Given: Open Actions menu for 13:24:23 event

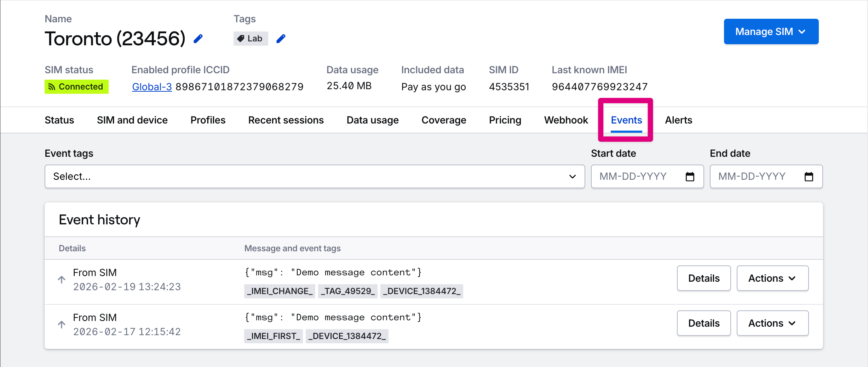Looking at the screenshot, I should [x=772, y=278].
